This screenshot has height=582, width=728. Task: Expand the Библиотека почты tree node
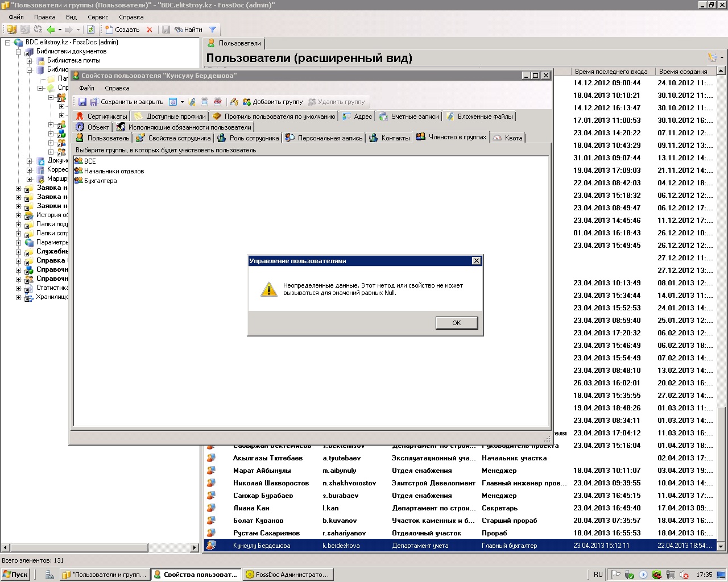pos(30,60)
